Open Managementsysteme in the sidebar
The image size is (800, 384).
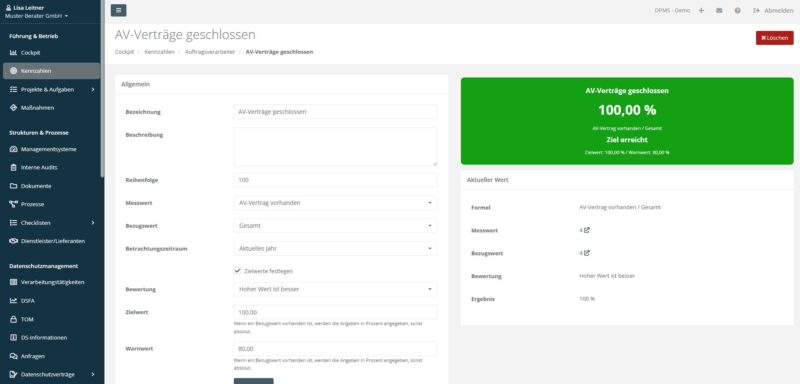[x=51, y=149]
